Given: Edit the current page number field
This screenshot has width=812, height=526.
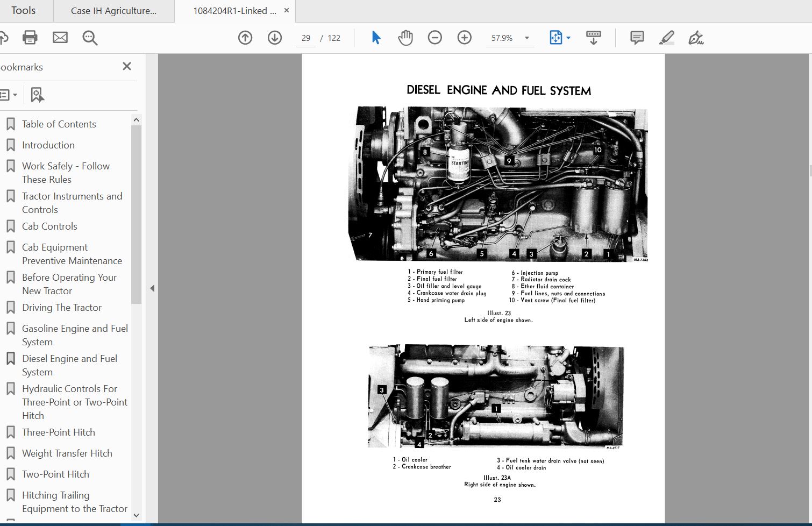Looking at the screenshot, I should pyautogui.click(x=305, y=38).
